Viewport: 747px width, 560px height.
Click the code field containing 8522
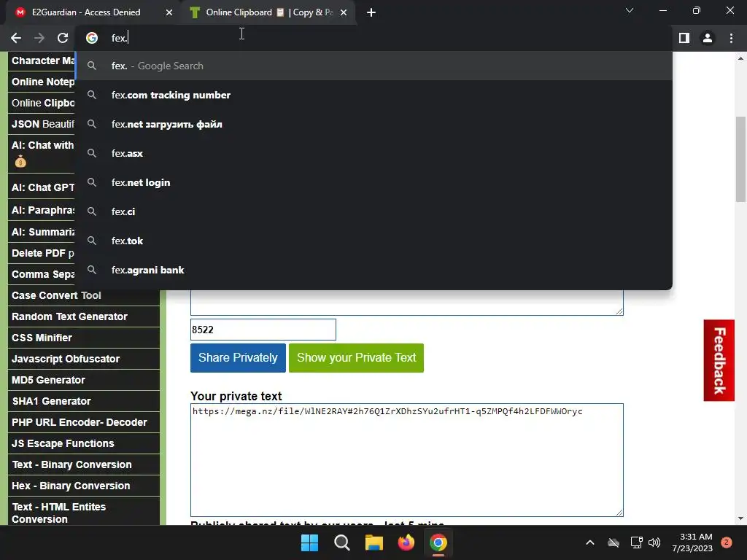(x=263, y=330)
